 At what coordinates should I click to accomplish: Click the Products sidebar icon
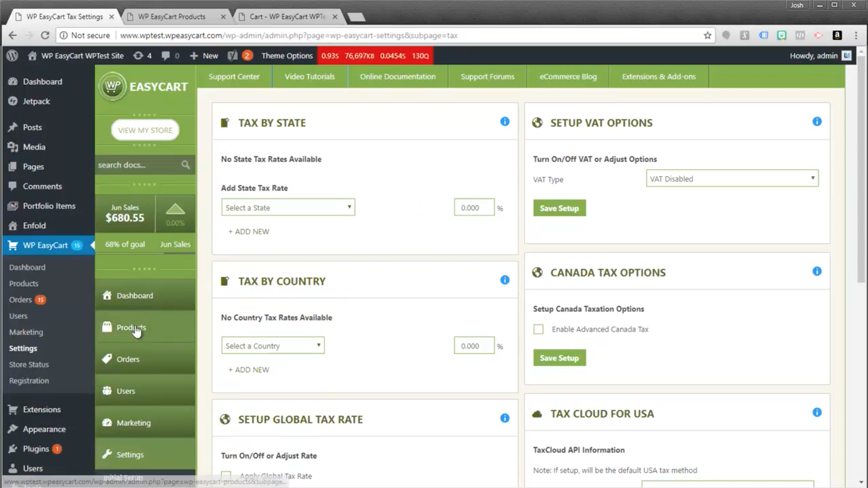(x=107, y=327)
